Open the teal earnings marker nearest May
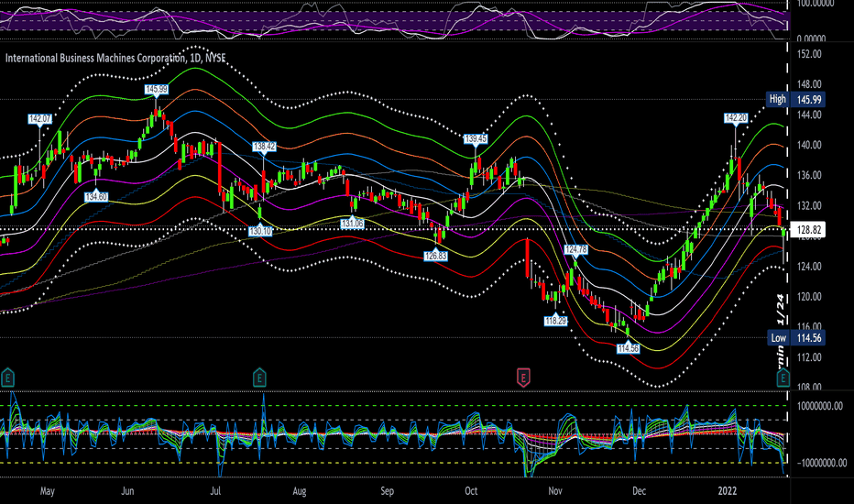Viewport: 854px width, 504px height. [x=7, y=378]
